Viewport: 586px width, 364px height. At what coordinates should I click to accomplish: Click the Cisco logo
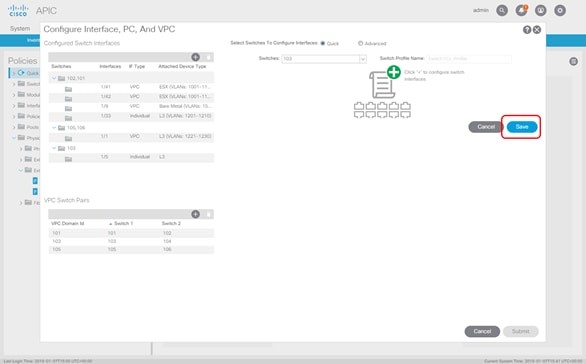pyautogui.click(x=18, y=10)
